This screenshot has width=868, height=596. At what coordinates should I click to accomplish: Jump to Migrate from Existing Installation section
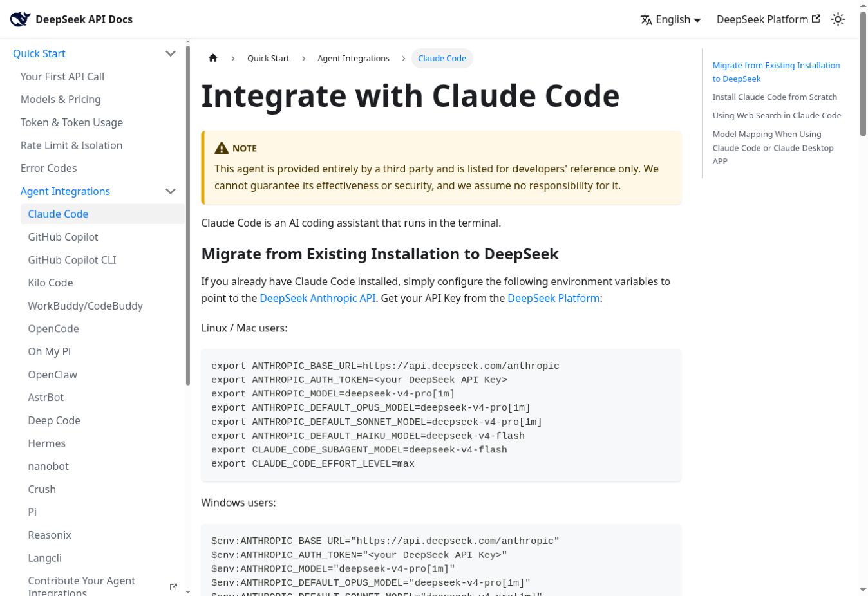[x=776, y=72]
